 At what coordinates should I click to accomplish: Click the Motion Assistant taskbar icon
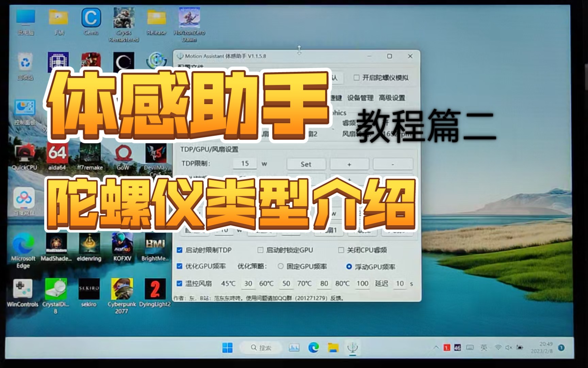click(353, 348)
